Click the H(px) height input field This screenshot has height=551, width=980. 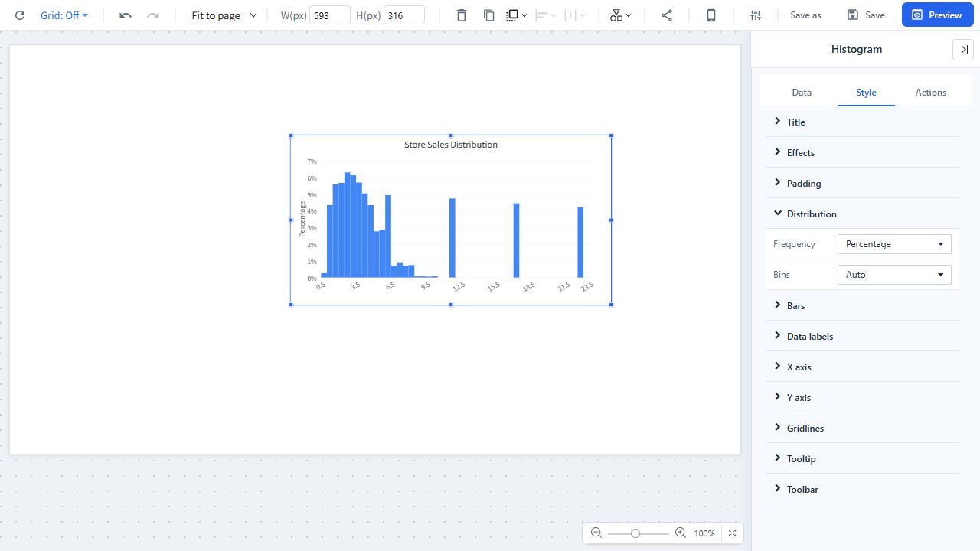point(404,15)
